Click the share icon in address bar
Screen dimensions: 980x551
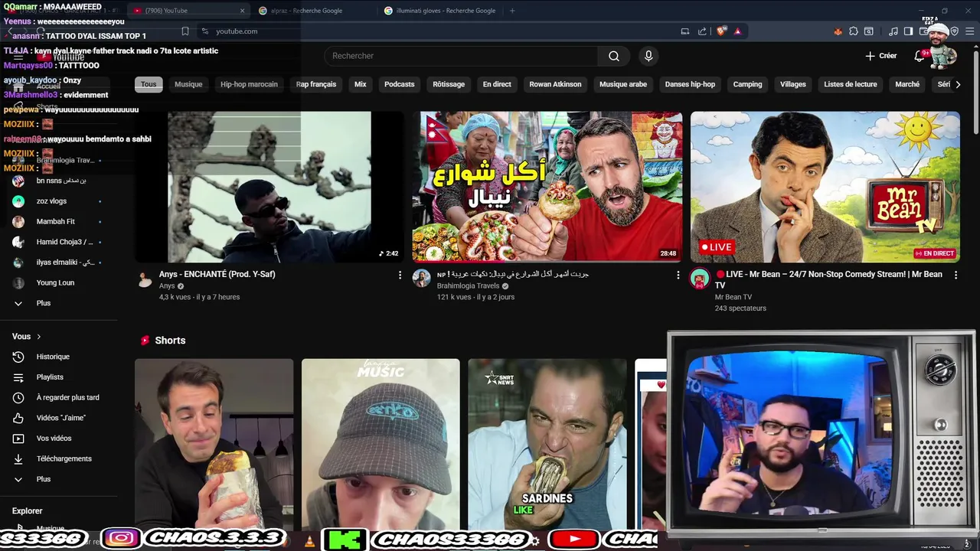click(x=702, y=31)
